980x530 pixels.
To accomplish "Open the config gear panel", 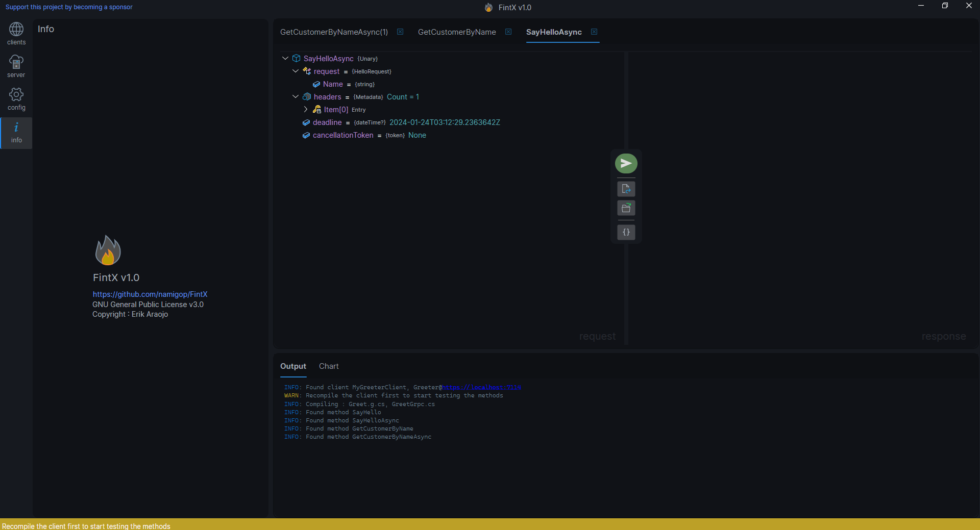I will pos(16,99).
